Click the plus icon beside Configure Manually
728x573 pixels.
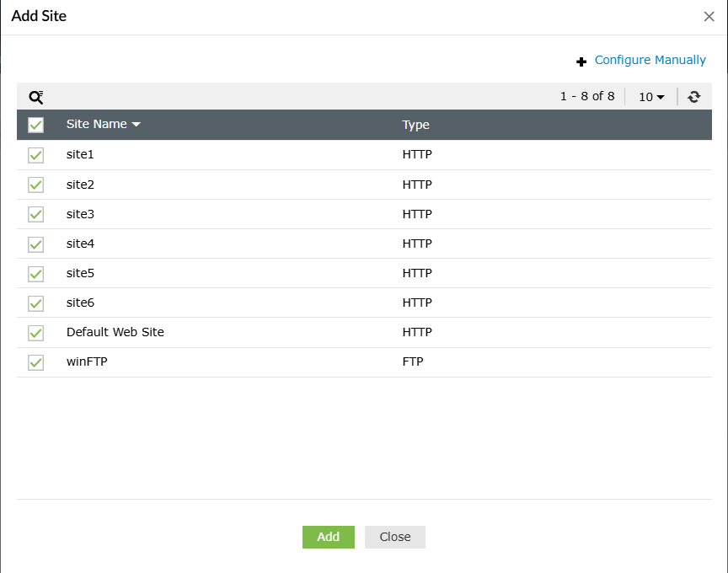(581, 61)
